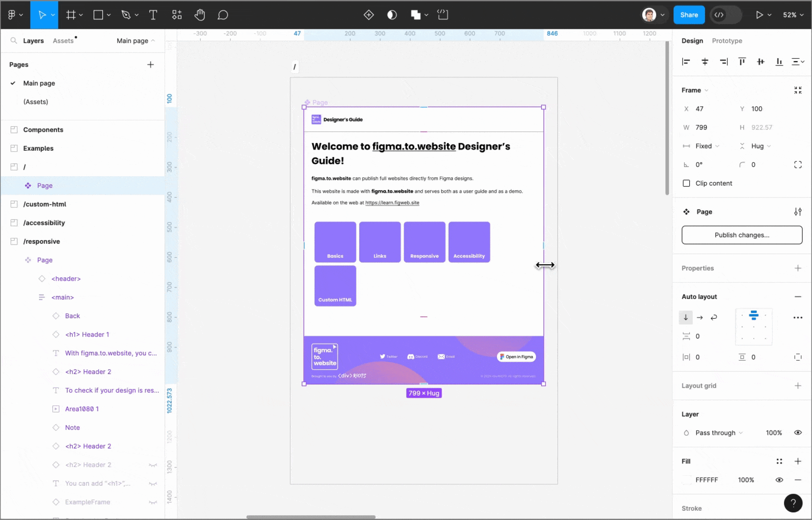Click align horizontal centers icon

click(705, 61)
